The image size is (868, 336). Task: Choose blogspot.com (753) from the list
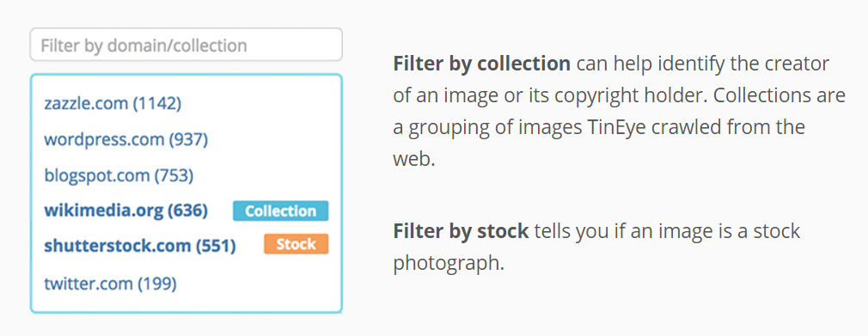click(x=119, y=176)
